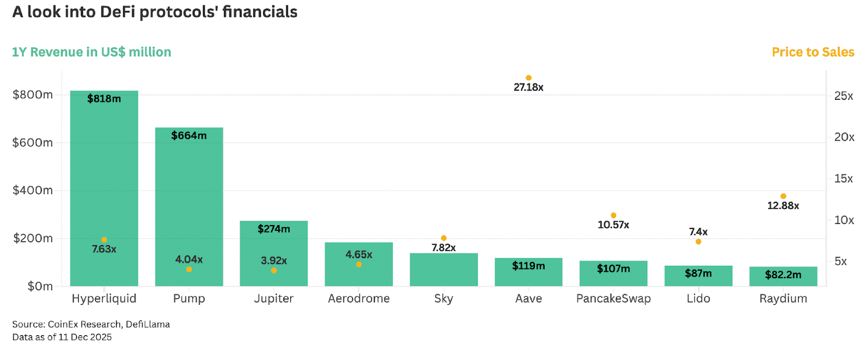This screenshot has height=352, width=868.
Task: Click the PancakeSwap 10.57x orange dot
Action: pyautogui.click(x=614, y=215)
